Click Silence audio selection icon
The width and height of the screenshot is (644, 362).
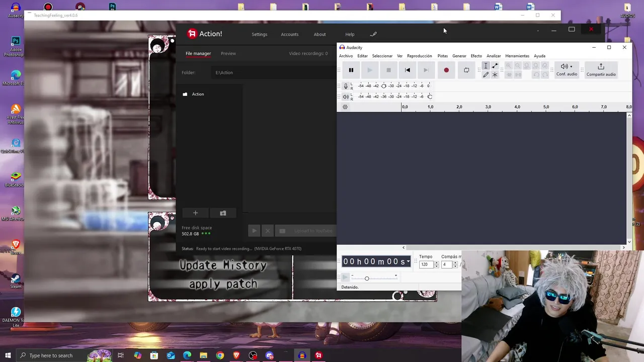tap(518, 74)
